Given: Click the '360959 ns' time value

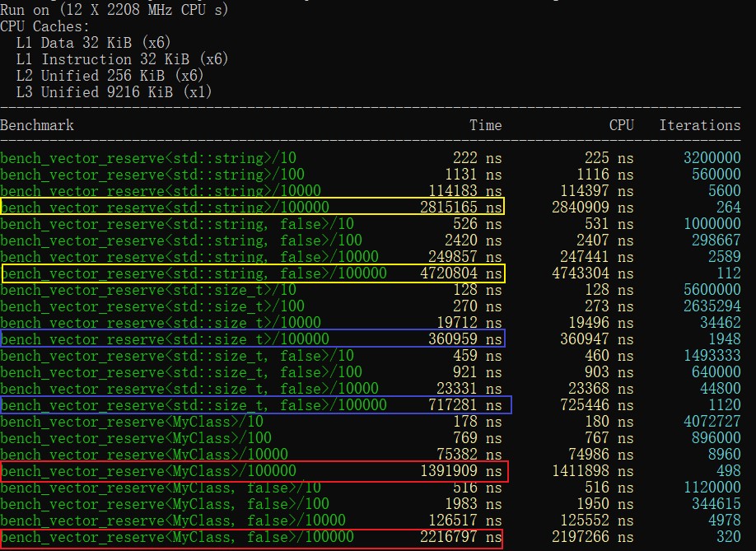Looking at the screenshot, I should pos(464,339).
